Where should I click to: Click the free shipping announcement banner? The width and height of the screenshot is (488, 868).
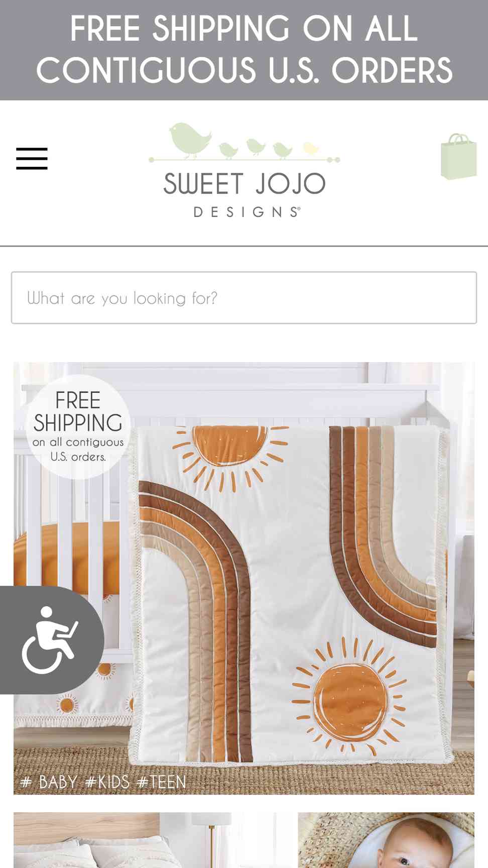[x=244, y=50]
